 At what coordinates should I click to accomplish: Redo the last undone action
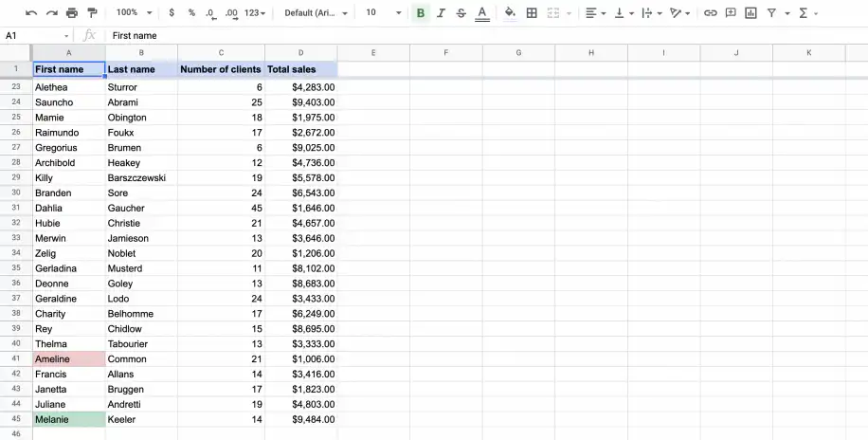click(x=51, y=12)
